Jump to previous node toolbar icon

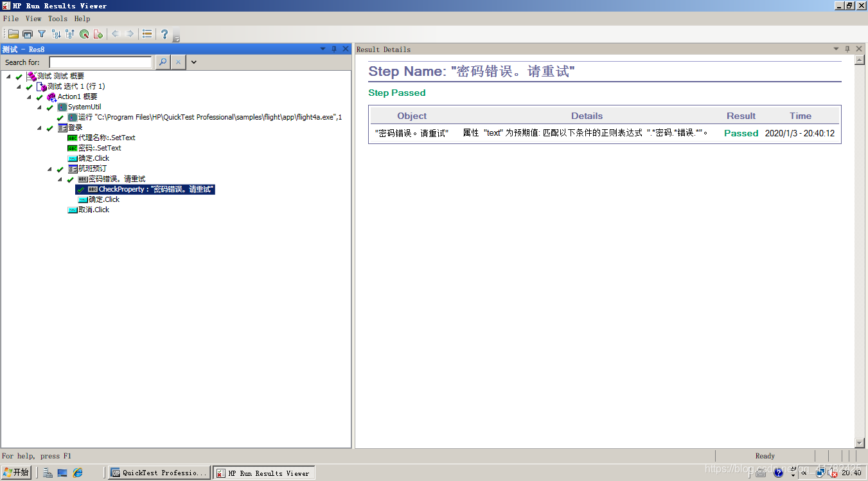(x=70, y=34)
